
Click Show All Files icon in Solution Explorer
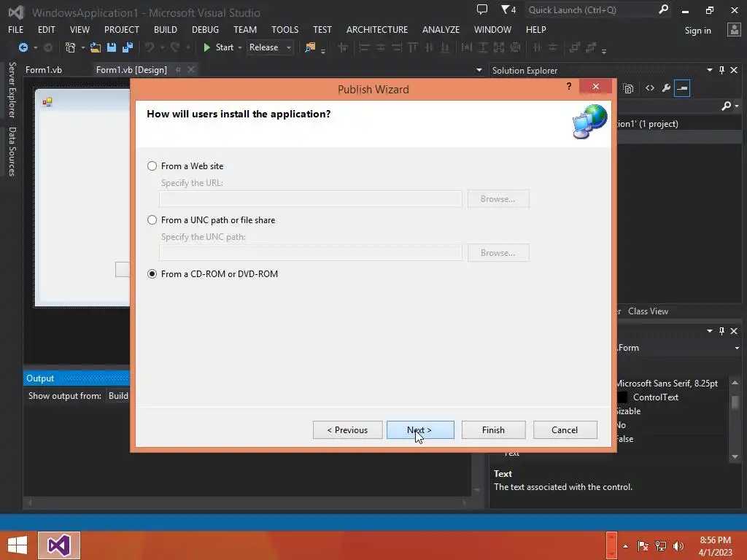tap(628, 88)
